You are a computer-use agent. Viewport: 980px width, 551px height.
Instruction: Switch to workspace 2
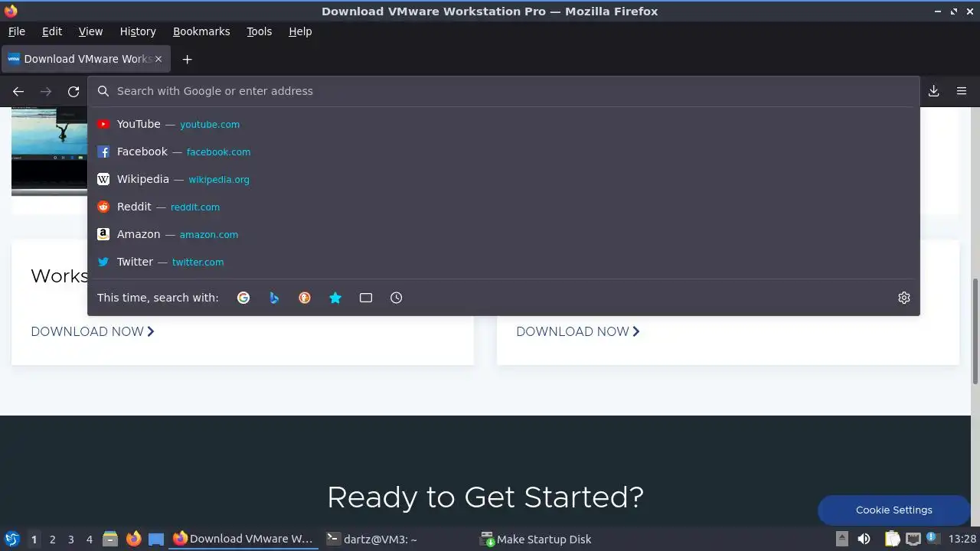[x=52, y=539]
